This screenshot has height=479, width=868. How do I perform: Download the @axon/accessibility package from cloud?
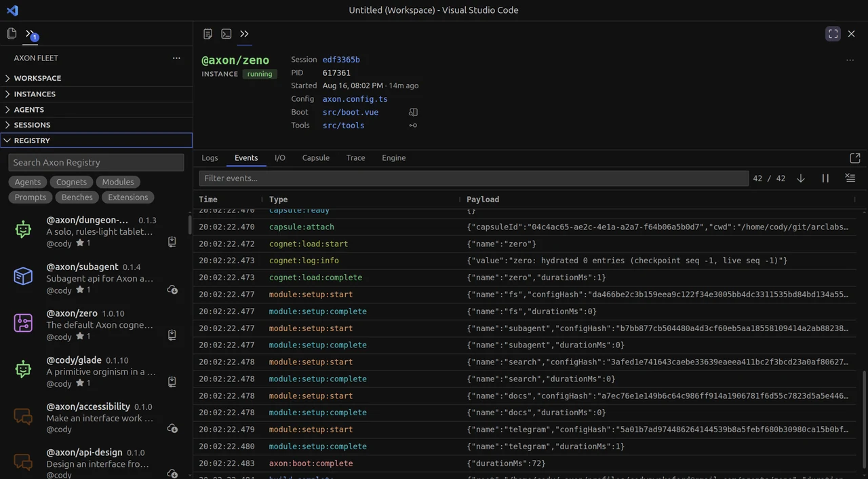pos(172,428)
